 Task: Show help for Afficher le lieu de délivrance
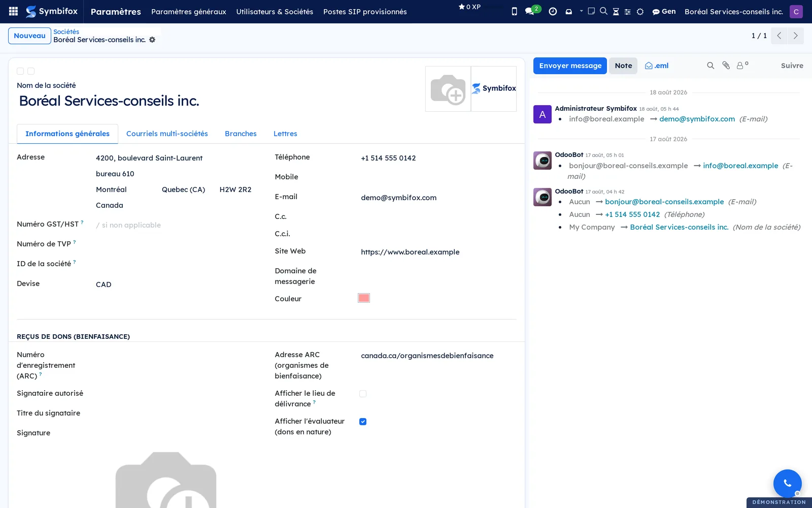click(314, 402)
